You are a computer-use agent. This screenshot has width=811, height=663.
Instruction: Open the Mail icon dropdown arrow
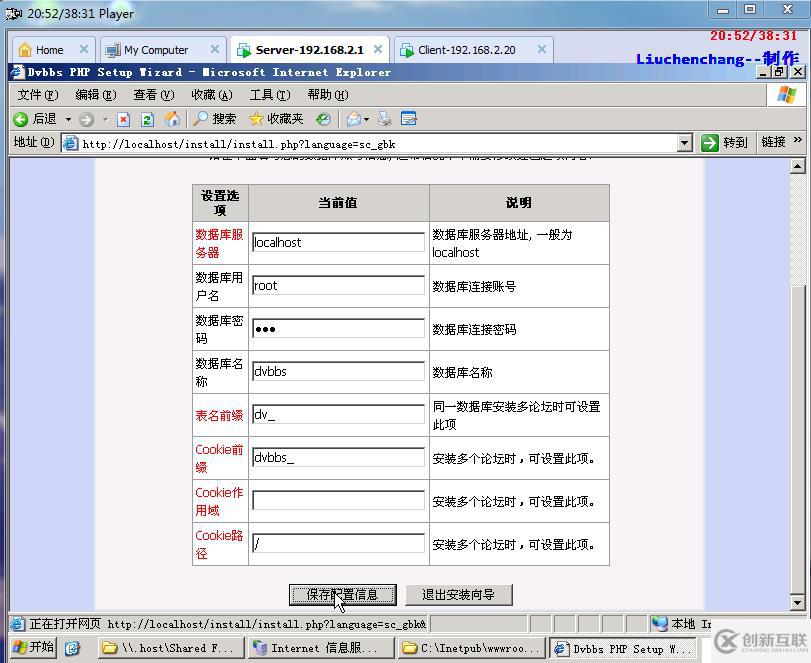point(366,120)
